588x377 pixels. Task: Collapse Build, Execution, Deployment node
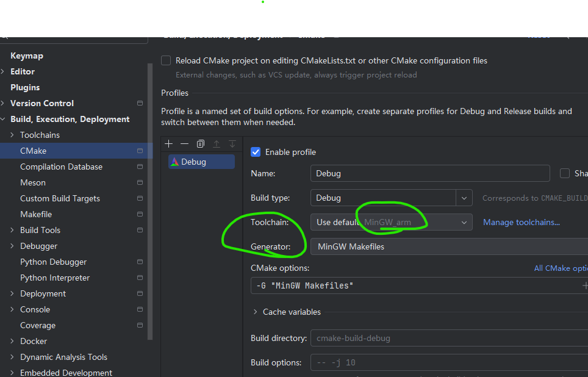(3, 119)
